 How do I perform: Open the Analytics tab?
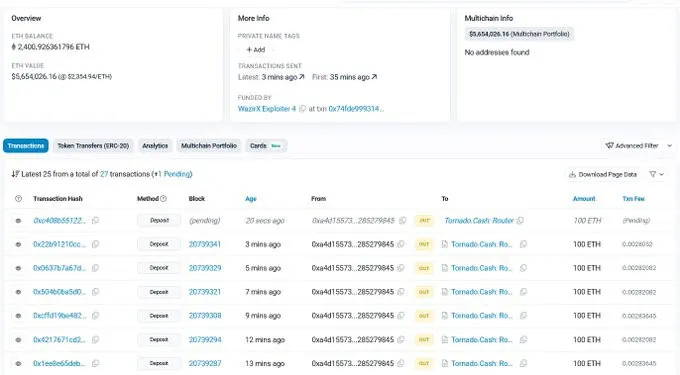155,146
